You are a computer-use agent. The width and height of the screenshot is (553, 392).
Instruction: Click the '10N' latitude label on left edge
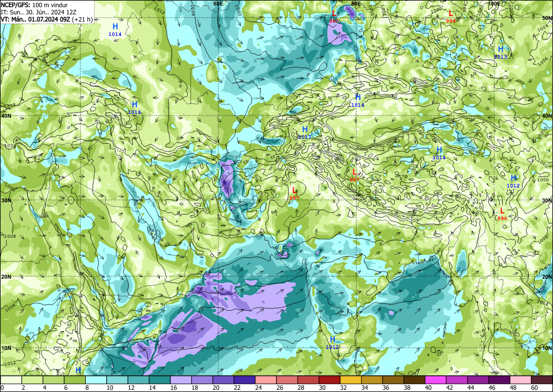pyautogui.click(x=6, y=348)
